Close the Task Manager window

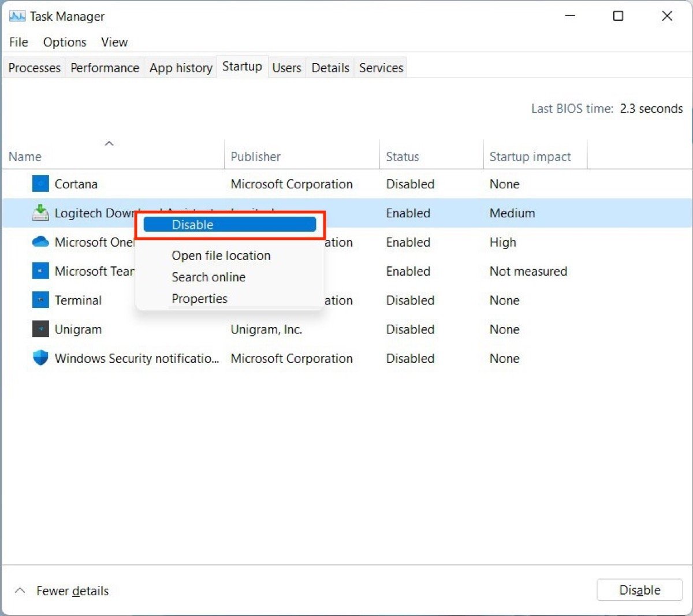point(667,16)
